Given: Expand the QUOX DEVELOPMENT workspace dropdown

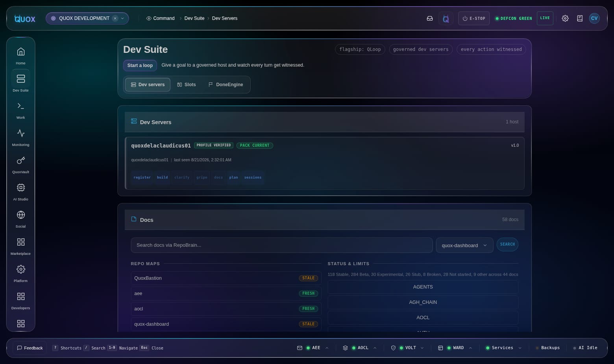Looking at the screenshot, I should [122, 18].
